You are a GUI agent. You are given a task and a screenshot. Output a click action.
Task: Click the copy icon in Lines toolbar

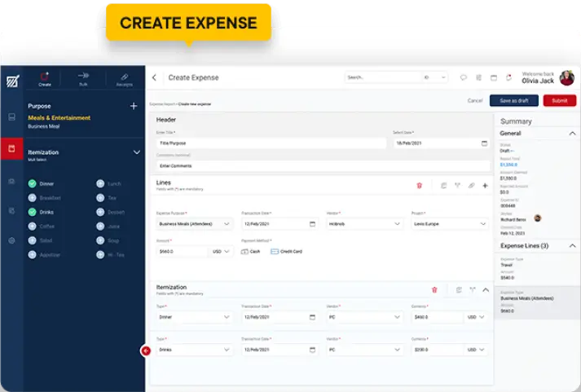point(443,186)
